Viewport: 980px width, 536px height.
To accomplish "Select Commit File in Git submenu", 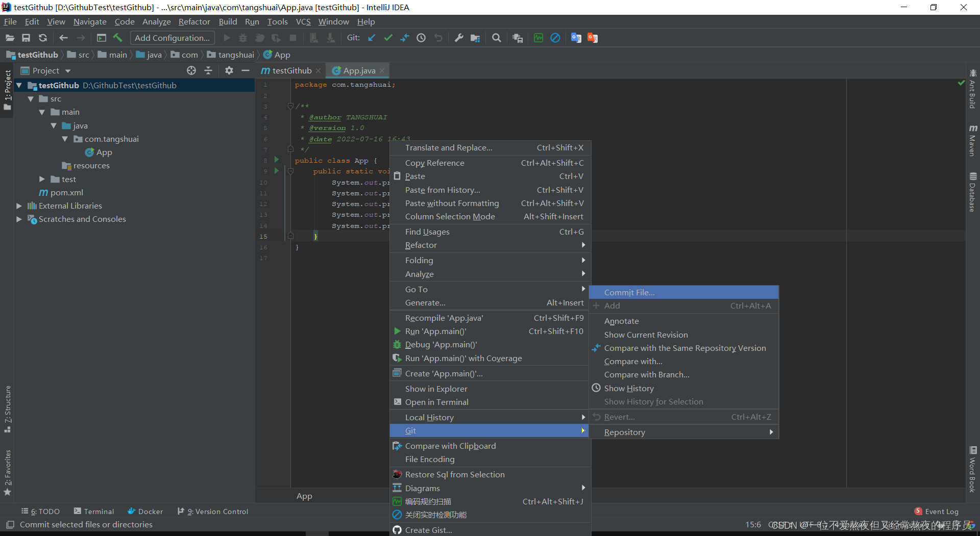I will point(684,292).
